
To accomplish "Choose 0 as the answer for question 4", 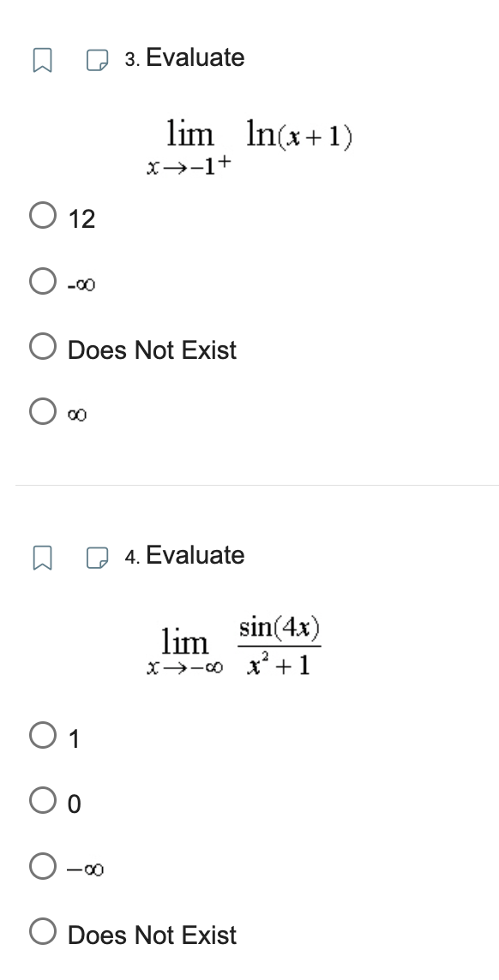I will (41, 803).
